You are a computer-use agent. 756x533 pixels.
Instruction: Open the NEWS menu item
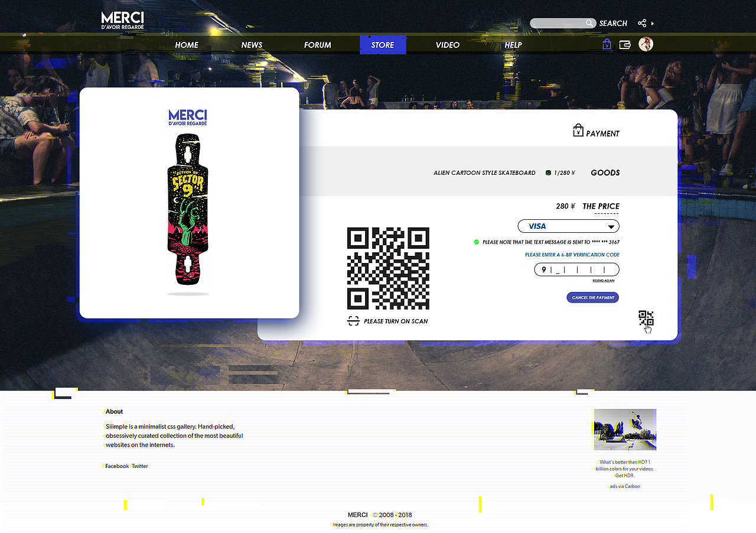252,45
